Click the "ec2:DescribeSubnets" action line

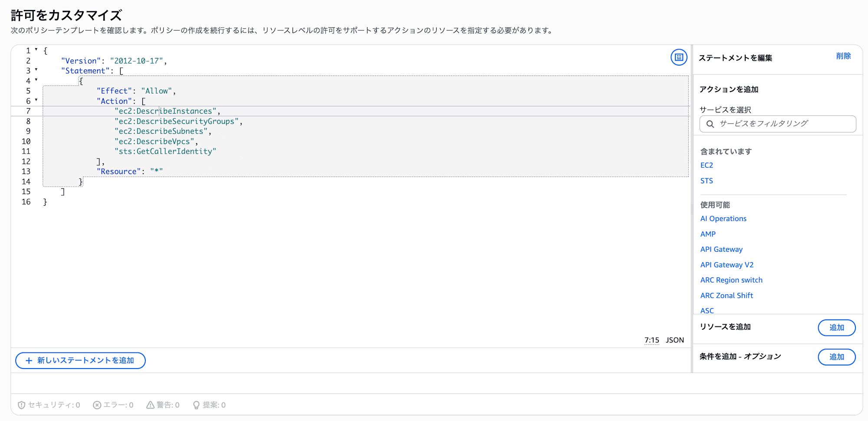click(x=163, y=132)
